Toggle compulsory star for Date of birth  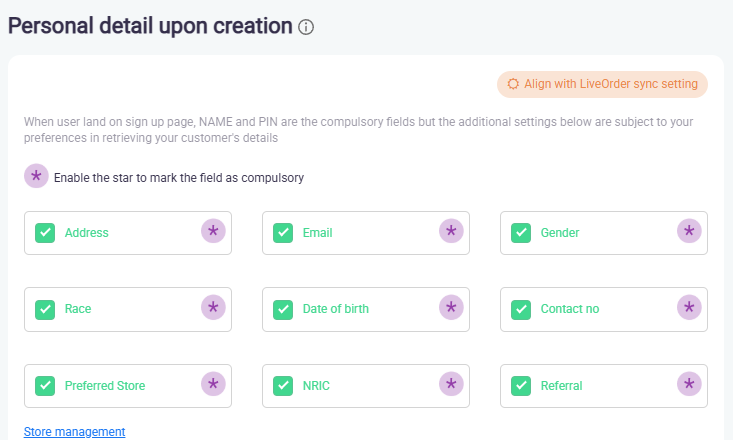pos(451,308)
